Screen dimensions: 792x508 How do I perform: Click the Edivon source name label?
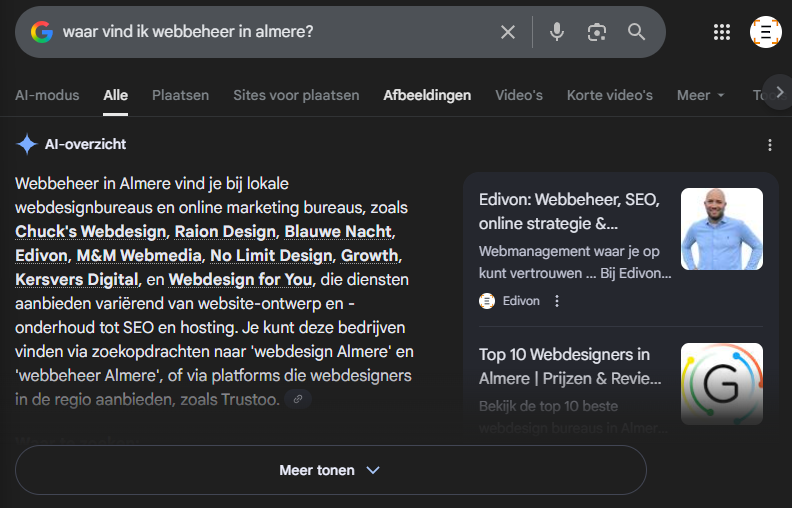pos(521,301)
